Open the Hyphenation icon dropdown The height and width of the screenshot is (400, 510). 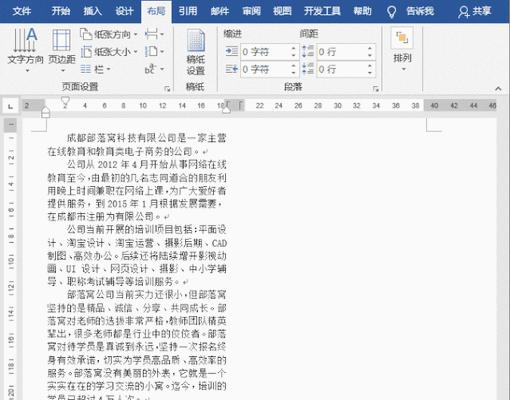(x=154, y=69)
